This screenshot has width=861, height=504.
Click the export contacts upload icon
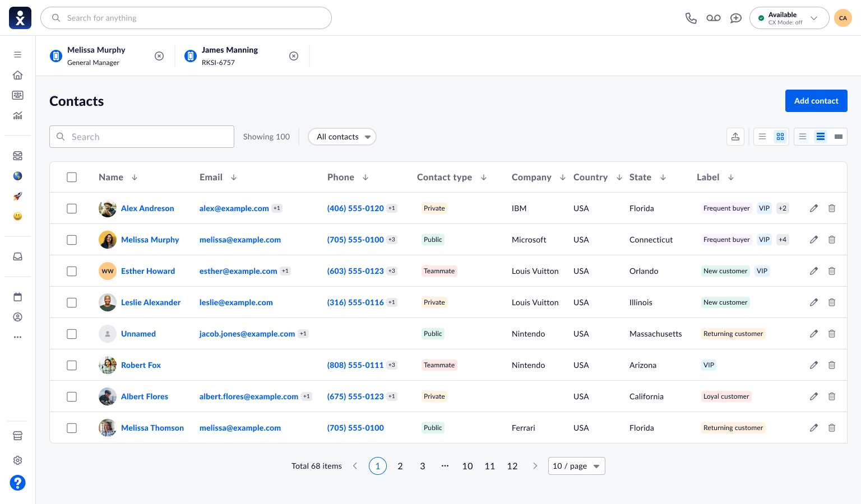click(735, 137)
